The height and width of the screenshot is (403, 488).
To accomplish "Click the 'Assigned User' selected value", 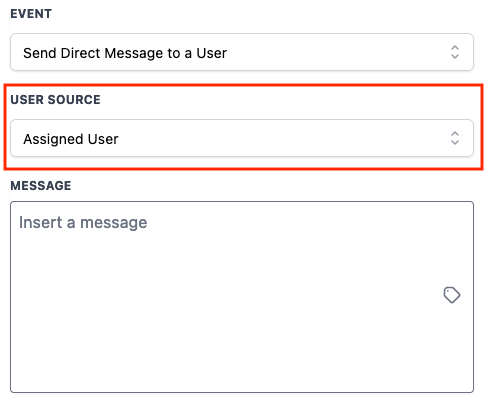I will [x=71, y=139].
